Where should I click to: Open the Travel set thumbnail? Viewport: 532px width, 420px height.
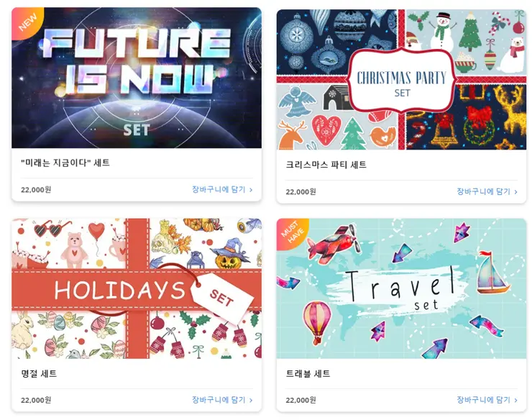click(x=401, y=288)
